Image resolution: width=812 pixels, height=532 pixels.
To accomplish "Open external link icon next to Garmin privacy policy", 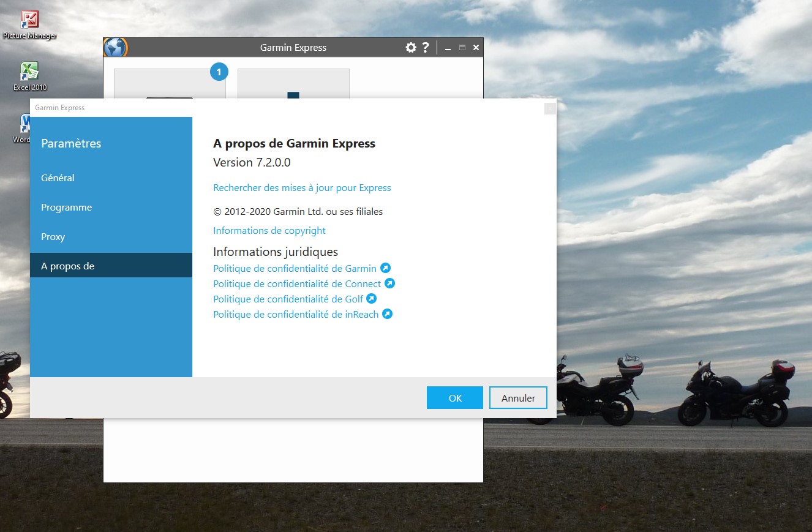I will click(x=385, y=268).
